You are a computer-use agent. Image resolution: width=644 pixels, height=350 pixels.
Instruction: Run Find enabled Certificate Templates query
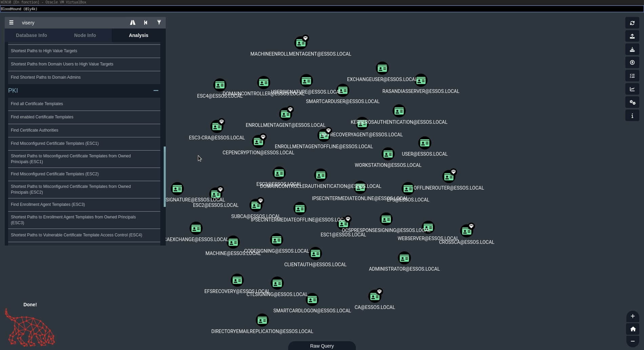[x=84, y=117]
